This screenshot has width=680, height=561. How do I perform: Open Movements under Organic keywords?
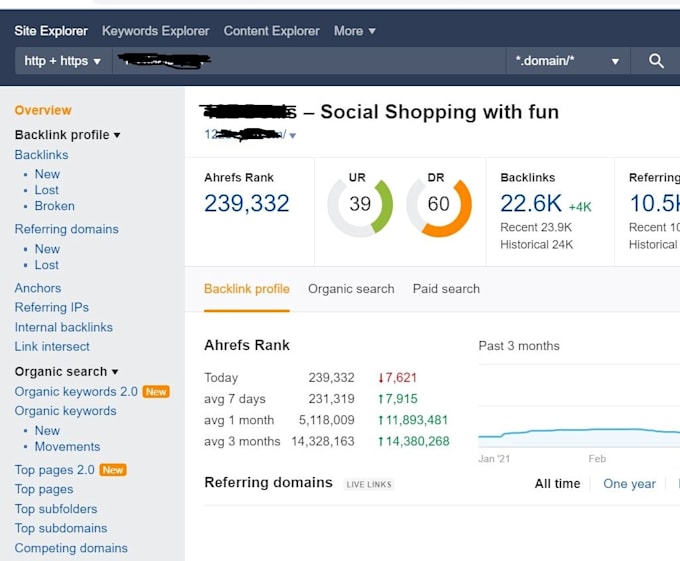(x=67, y=447)
